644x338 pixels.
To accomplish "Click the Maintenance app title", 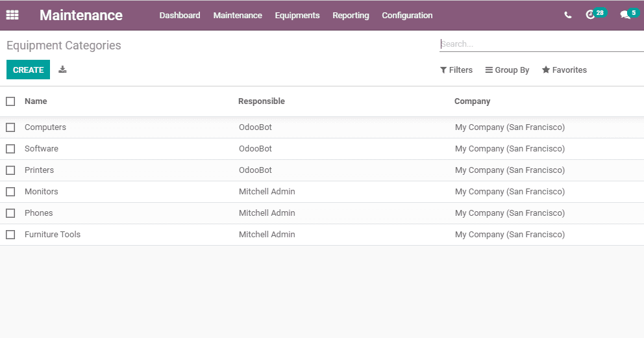I will [81, 15].
